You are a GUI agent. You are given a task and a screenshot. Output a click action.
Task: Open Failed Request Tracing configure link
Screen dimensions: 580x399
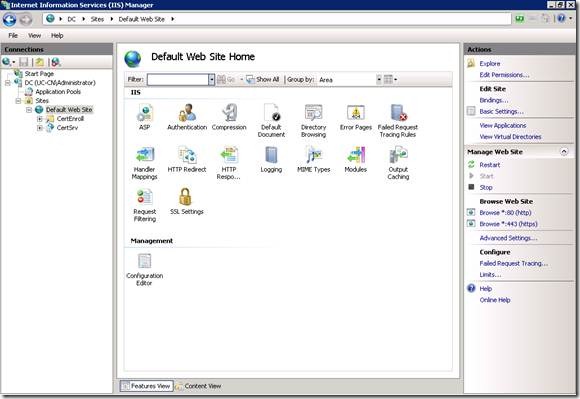click(x=514, y=263)
